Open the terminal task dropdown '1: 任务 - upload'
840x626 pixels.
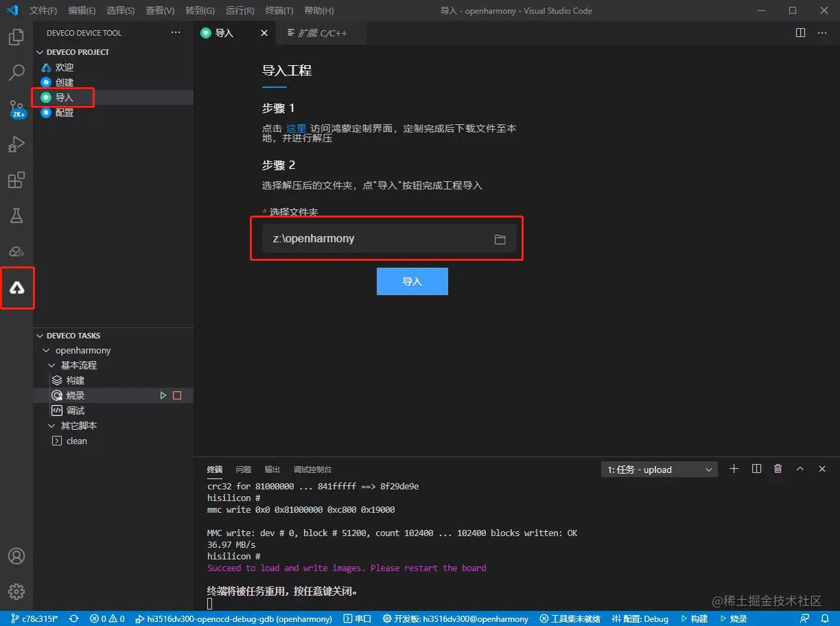(x=659, y=469)
